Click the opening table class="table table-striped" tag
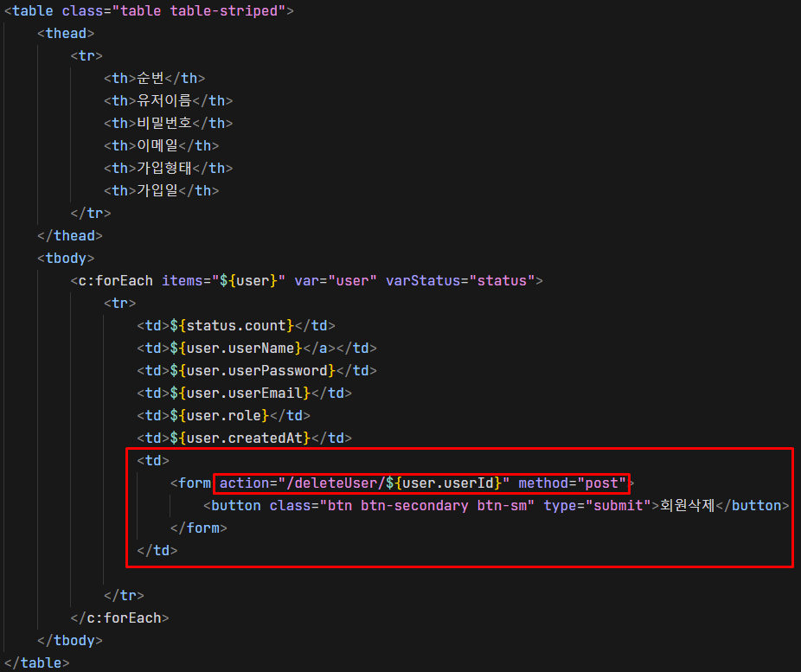Screen dimensions: 801x672 point(149,10)
